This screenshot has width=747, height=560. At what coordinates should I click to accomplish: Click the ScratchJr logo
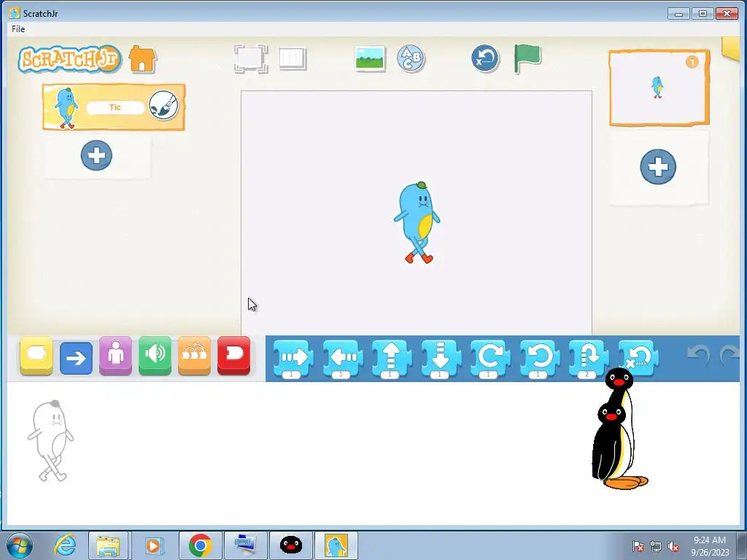[x=69, y=60]
